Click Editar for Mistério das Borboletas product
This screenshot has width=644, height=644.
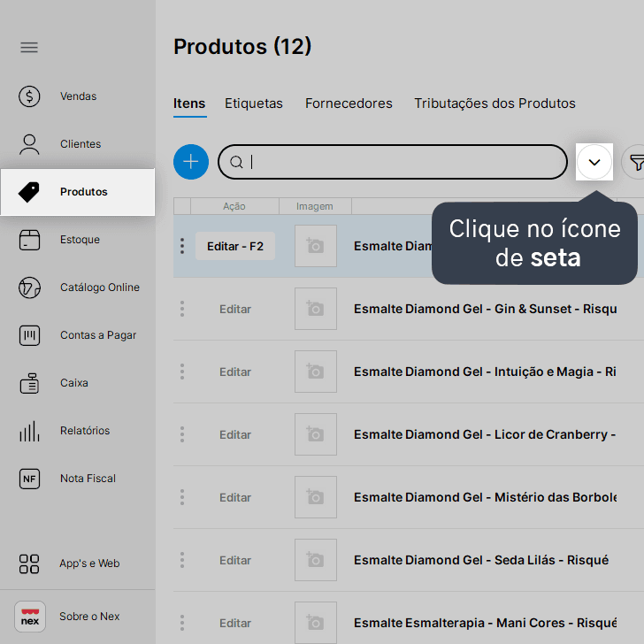coord(235,498)
